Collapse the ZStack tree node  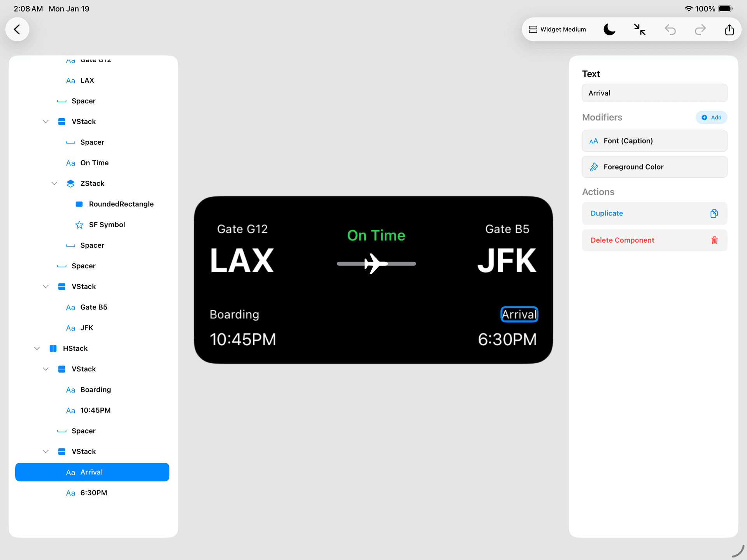54,184
